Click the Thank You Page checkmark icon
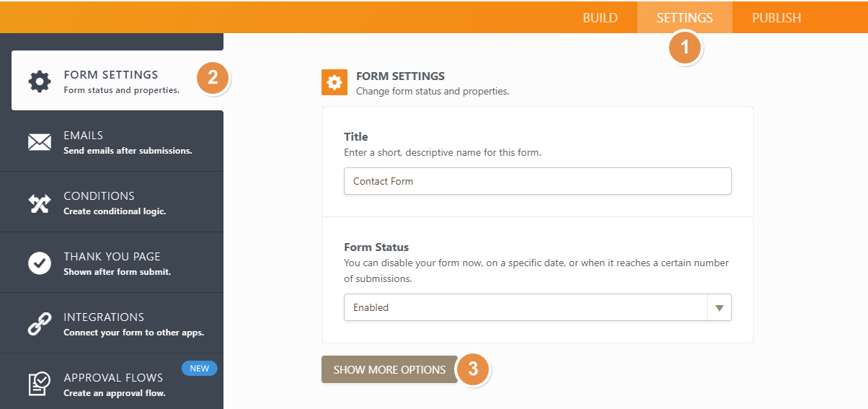Screen dimensions: 868x409 40,263
